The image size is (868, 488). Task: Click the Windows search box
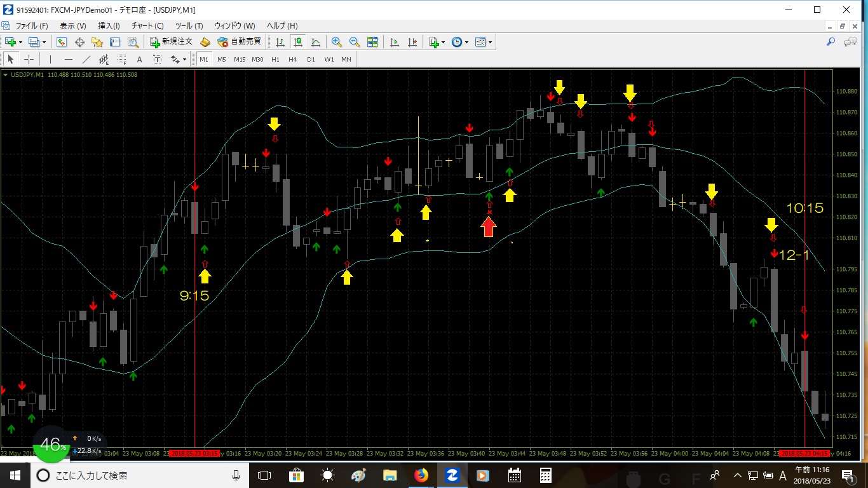point(140,475)
